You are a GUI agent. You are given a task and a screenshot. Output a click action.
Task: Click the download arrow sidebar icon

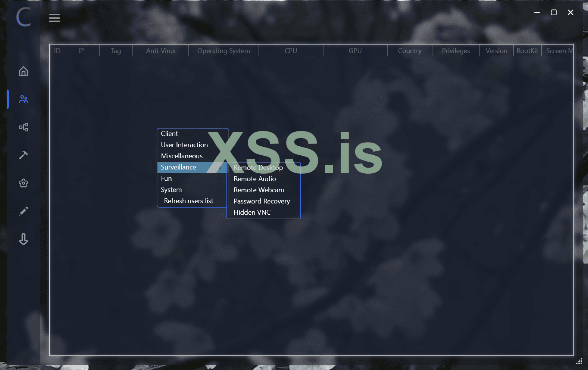point(24,239)
